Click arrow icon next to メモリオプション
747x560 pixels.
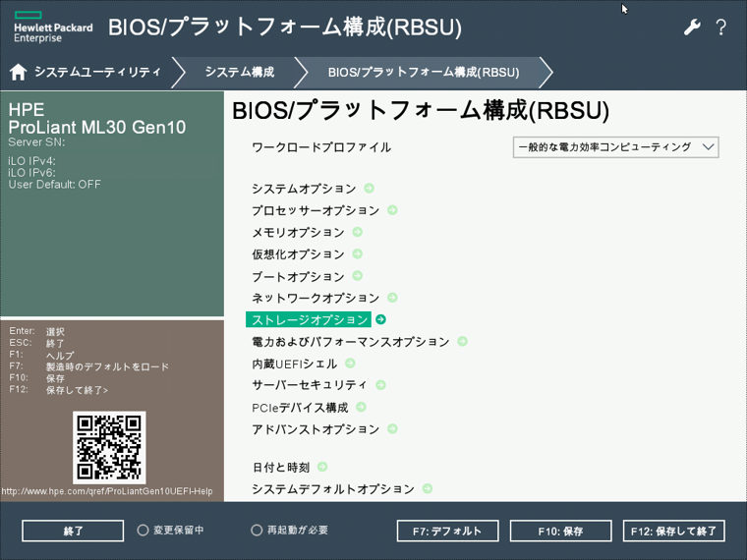358,232
